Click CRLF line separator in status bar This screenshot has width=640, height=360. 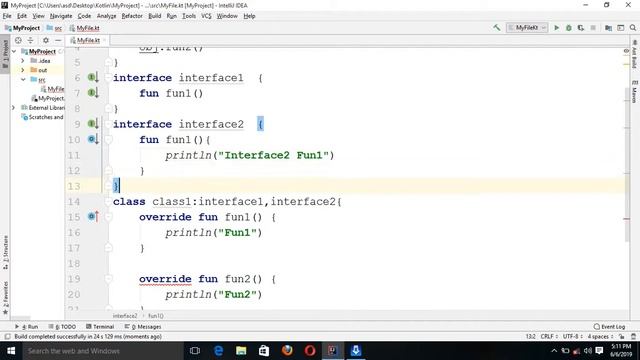549,337
